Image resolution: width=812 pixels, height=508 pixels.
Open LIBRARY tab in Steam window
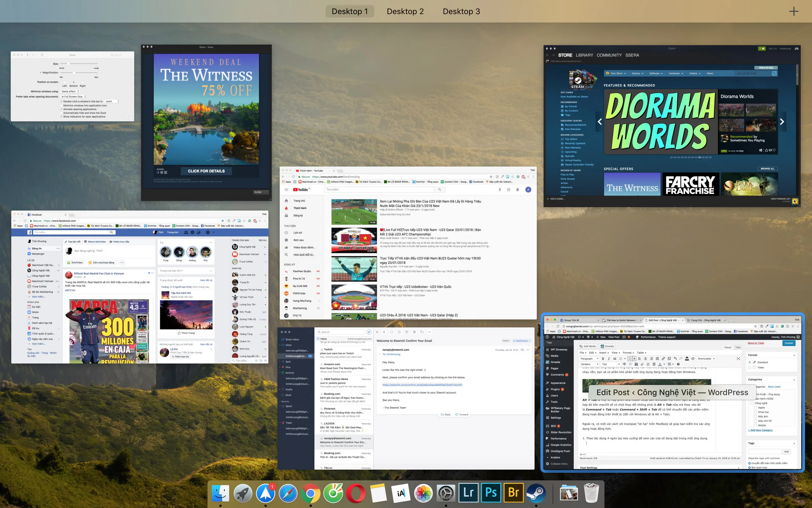click(584, 55)
